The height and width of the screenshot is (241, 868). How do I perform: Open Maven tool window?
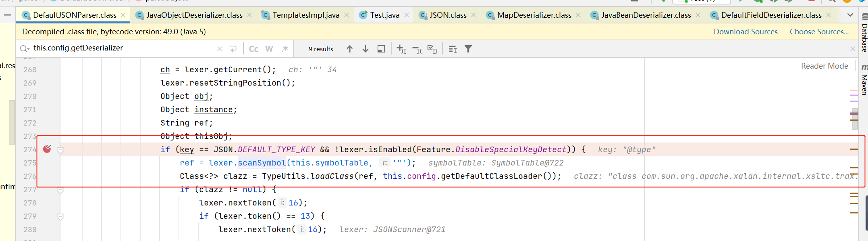(864, 80)
